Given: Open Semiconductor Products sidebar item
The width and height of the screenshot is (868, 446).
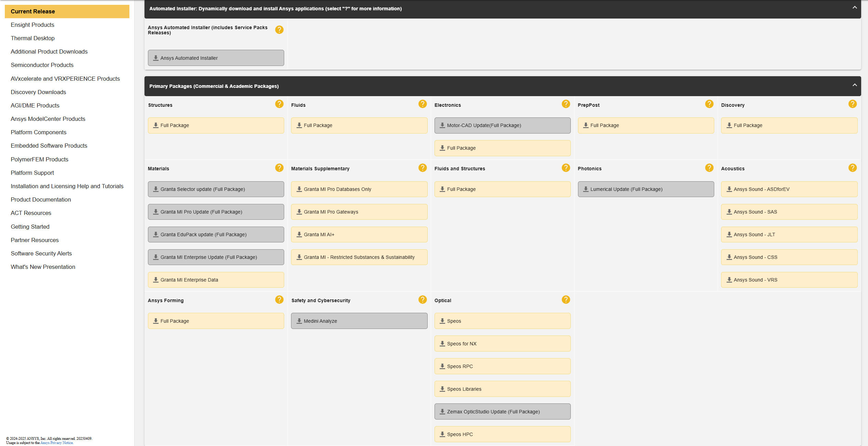Looking at the screenshot, I should (42, 65).
